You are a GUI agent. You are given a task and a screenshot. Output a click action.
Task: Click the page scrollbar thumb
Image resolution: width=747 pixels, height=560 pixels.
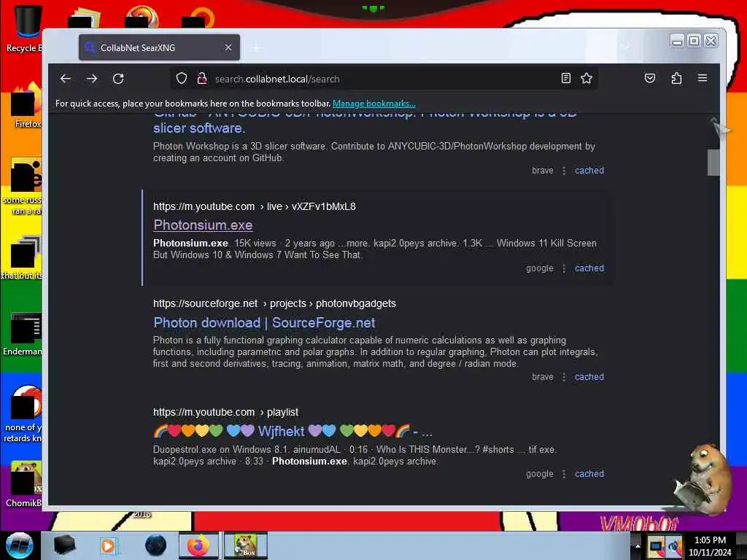713,163
